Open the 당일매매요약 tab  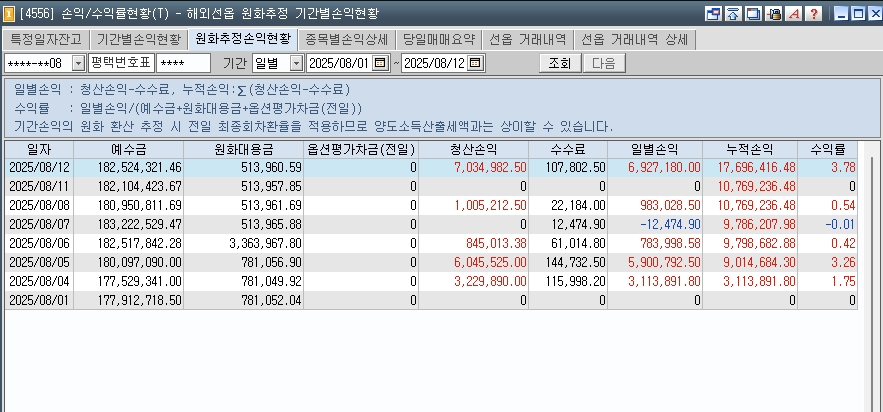coord(439,39)
